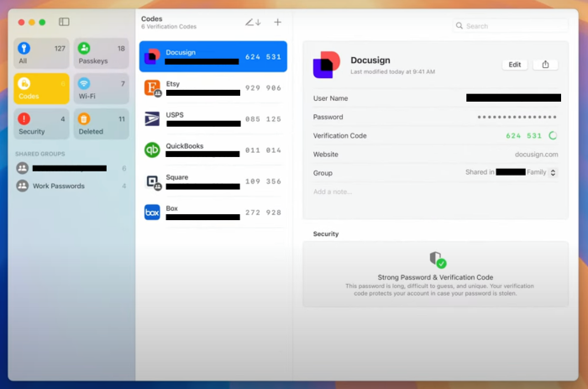Viewport: 588px width, 389px height.
Task: Copy the green 624 531 verification code
Action: pyautogui.click(x=523, y=136)
